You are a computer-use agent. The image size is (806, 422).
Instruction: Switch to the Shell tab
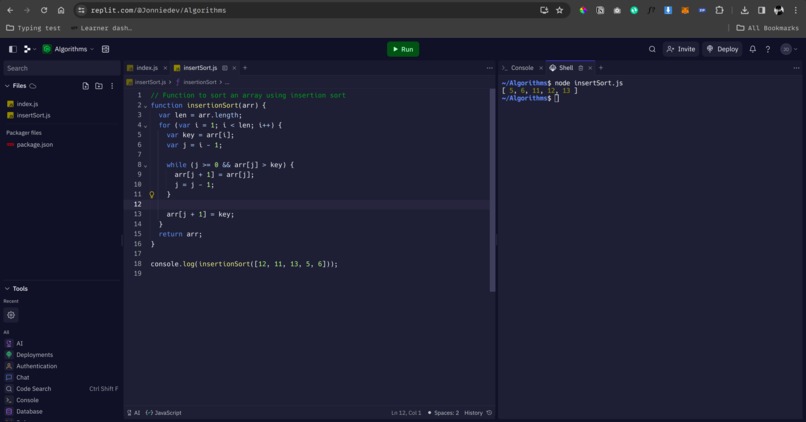565,68
